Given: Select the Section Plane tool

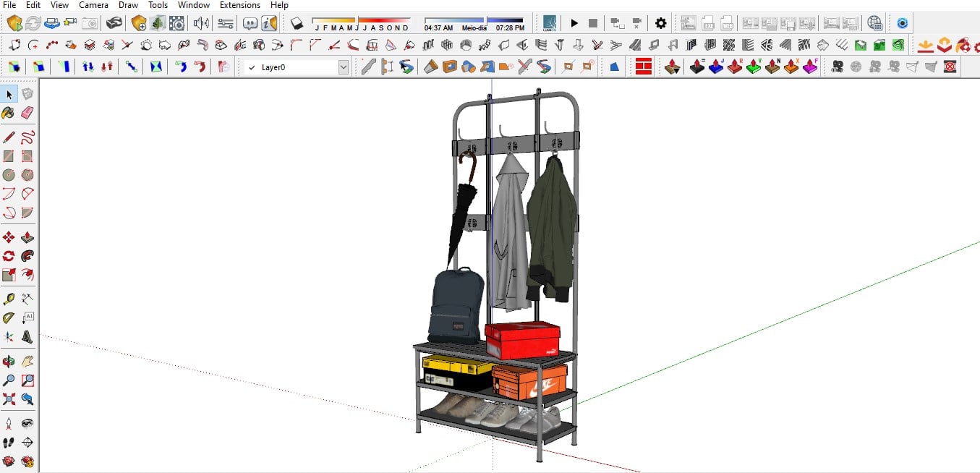Looking at the screenshot, I should (x=27, y=442).
